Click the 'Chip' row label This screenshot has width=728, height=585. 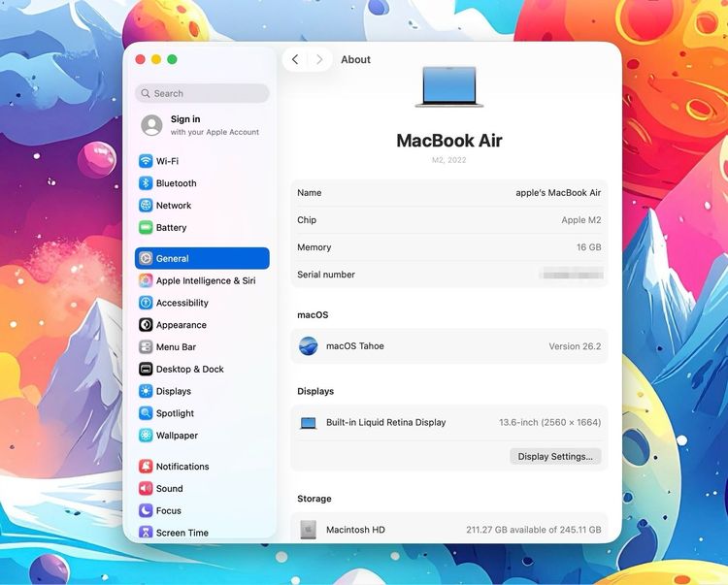[x=307, y=220]
